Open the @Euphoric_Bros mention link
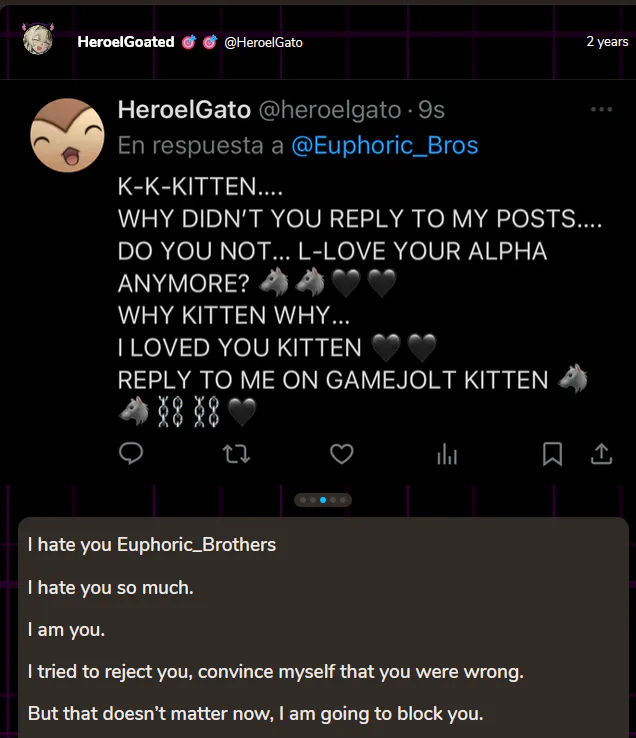The height and width of the screenshot is (738, 636). click(385, 145)
